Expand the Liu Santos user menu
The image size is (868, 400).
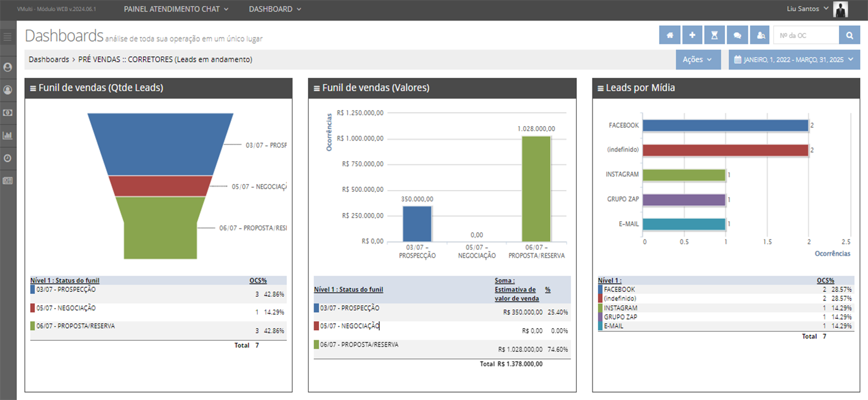click(808, 9)
